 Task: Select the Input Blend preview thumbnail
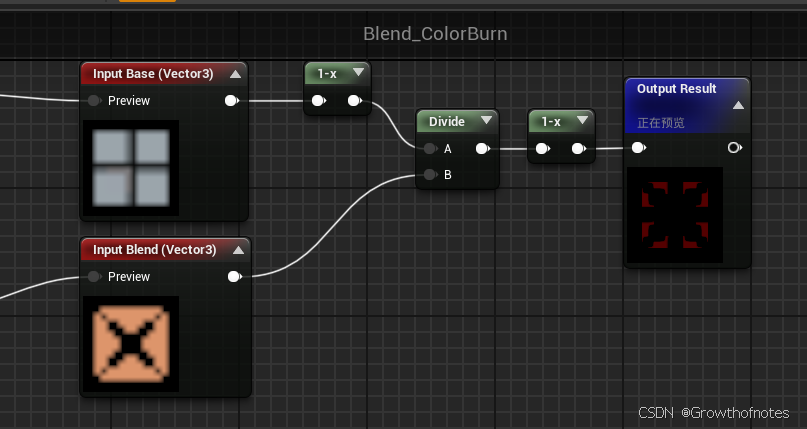pos(131,344)
